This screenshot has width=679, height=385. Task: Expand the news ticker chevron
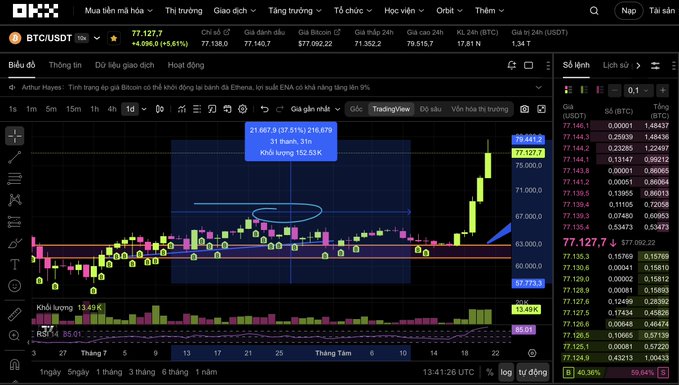click(539, 87)
